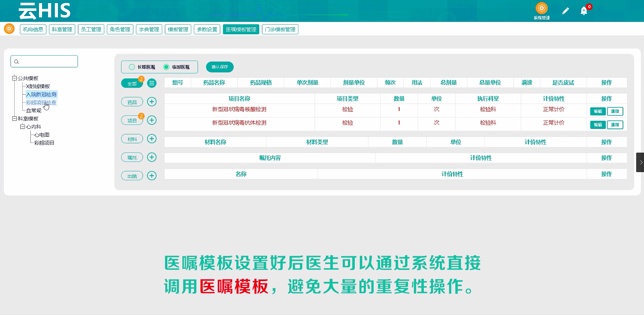Click the pencil edit icon in header
This screenshot has width=644, height=315.
pos(565,11)
